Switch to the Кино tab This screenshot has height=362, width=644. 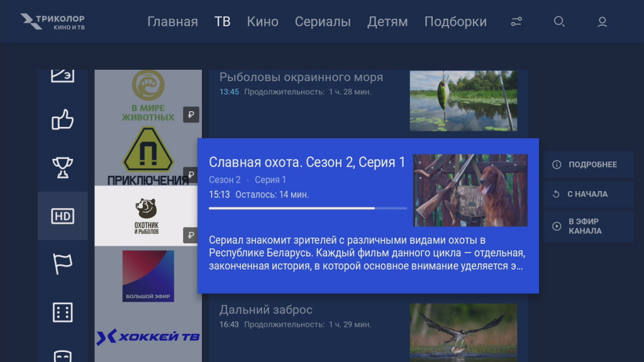[x=262, y=22]
